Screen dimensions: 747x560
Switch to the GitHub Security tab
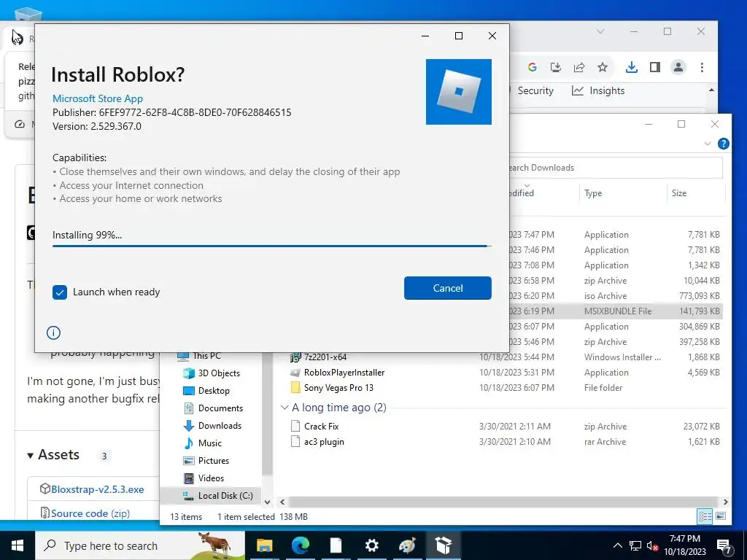click(535, 90)
